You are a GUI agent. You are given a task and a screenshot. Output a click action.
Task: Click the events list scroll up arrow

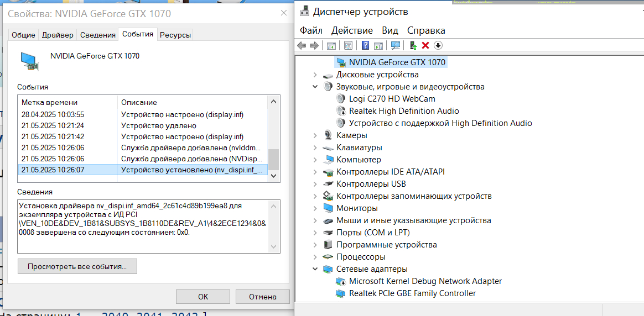273,102
